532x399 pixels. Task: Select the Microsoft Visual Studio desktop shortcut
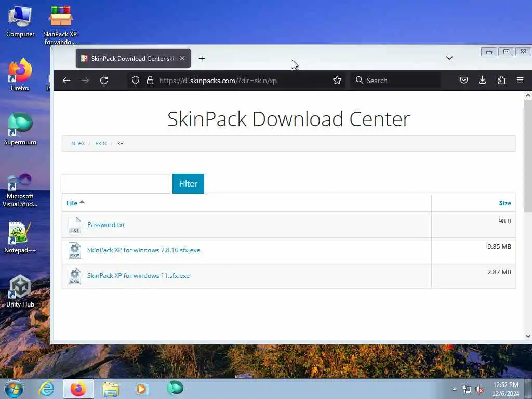click(x=20, y=189)
